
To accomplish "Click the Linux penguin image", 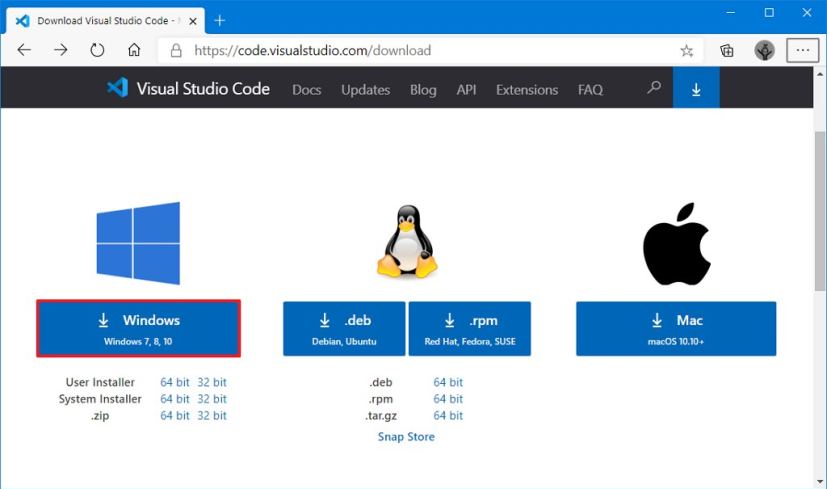I will [x=407, y=241].
